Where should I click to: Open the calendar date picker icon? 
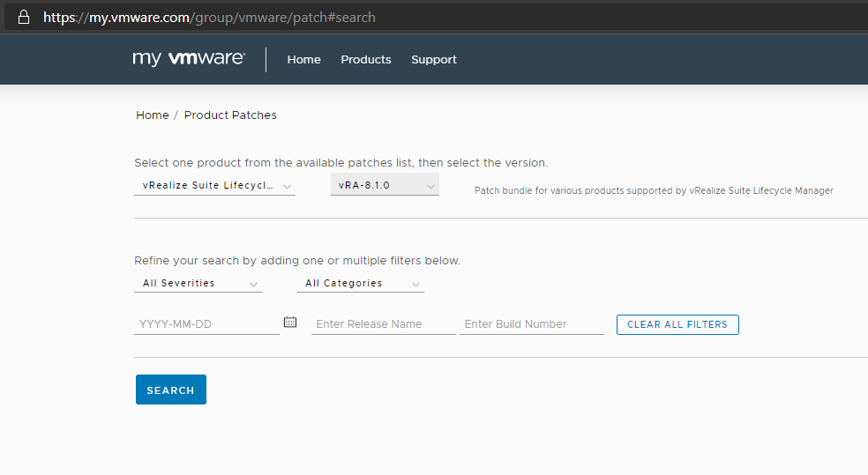coord(290,322)
